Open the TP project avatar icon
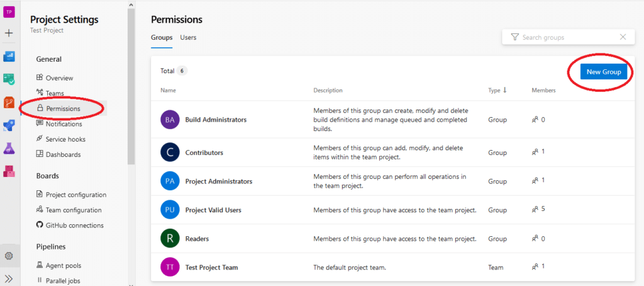Viewport: 644px width, 286px height. click(x=9, y=12)
